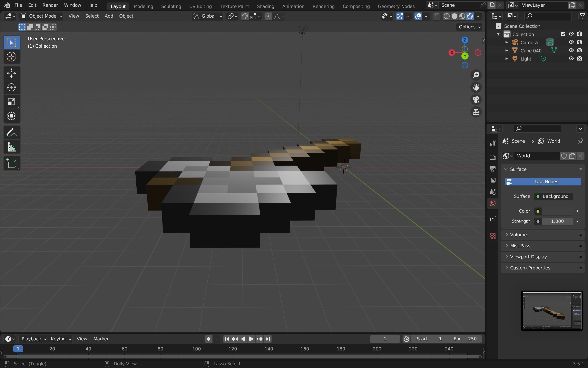
Task: Open the Object Mode dropdown
Action: coord(41,16)
